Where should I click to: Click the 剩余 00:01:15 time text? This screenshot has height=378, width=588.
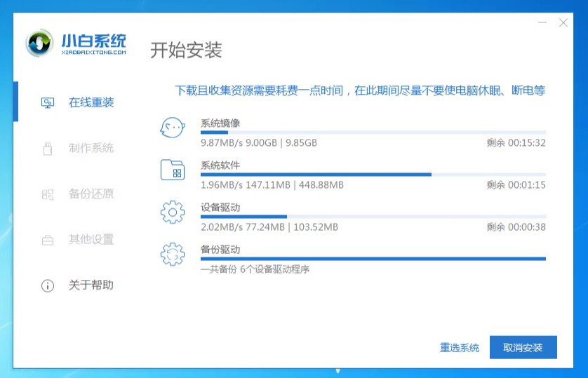(x=516, y=185)
